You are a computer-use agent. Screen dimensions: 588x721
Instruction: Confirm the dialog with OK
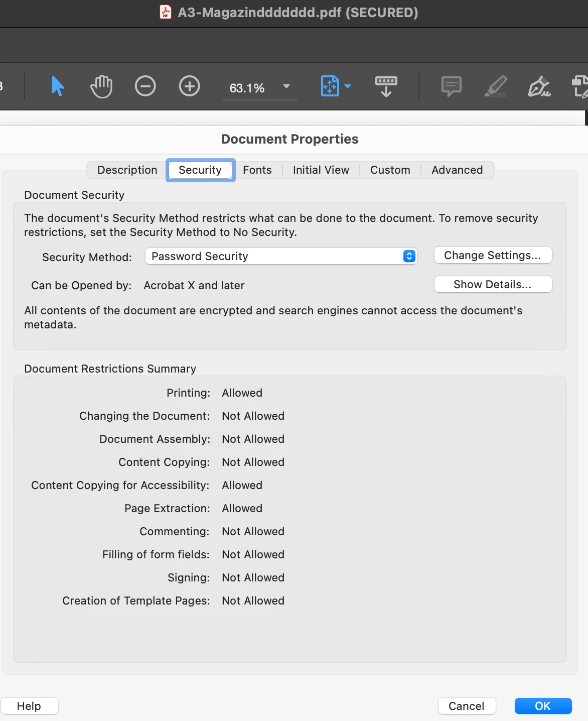(543, 706)
